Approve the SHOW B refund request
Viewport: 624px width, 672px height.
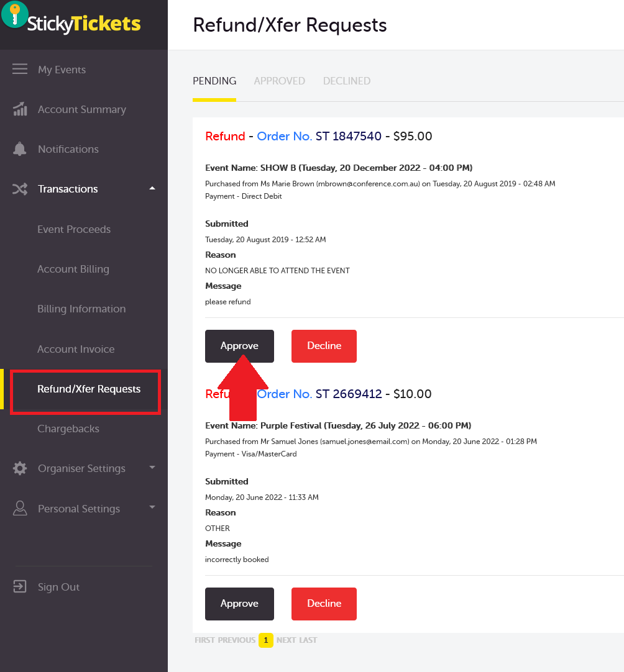coord(239,346)
